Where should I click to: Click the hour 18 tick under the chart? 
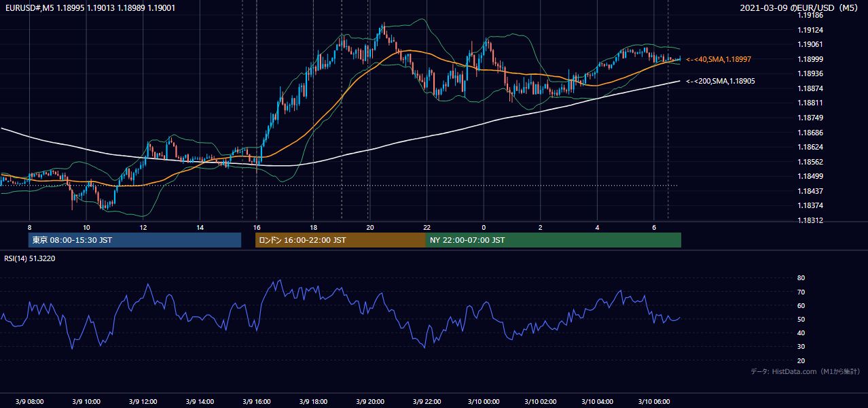[313, 227]
